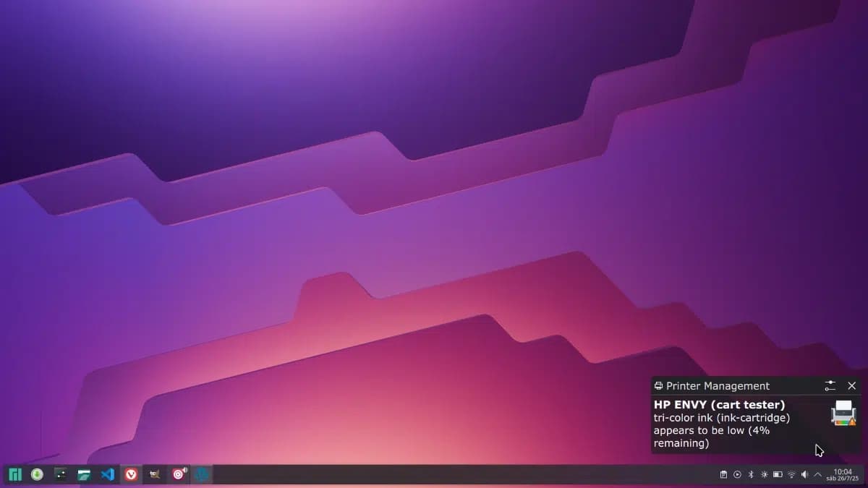The height and width of the screenshot is (488, 868).
Task: Launch the teal file manager from taskbar
Action: point(84,475)
